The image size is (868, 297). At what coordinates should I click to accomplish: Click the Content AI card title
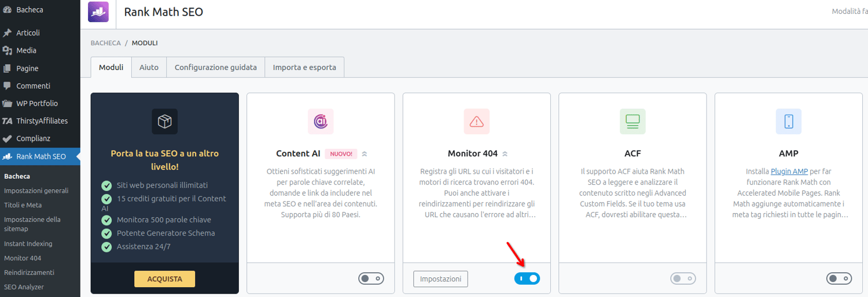[298, 154]
